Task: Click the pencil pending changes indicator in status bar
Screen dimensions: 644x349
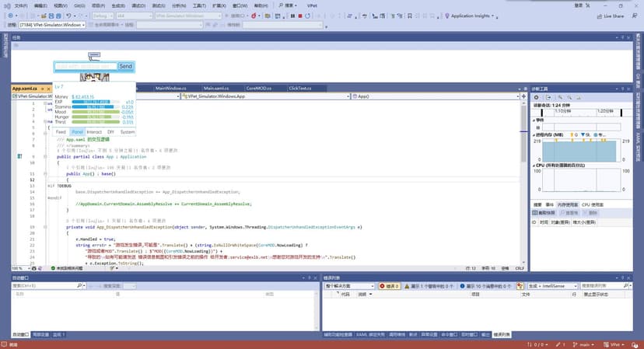Action: click(561, 344)
